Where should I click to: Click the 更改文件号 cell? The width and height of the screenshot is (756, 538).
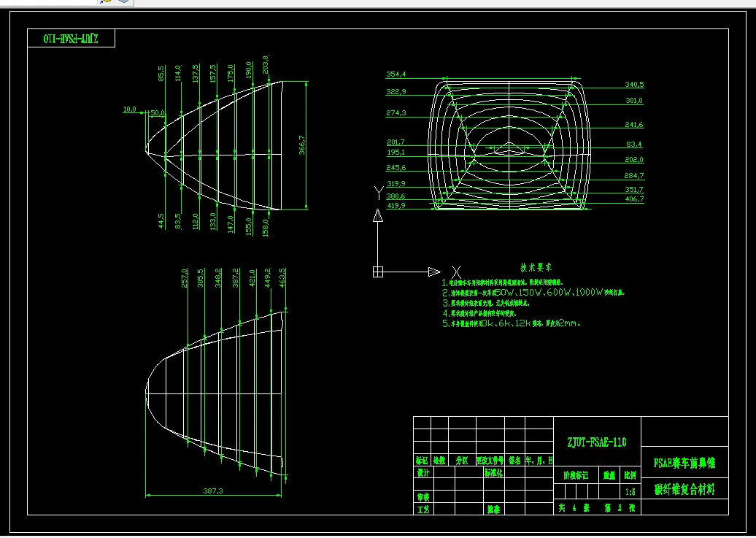[x=490, y=461]
